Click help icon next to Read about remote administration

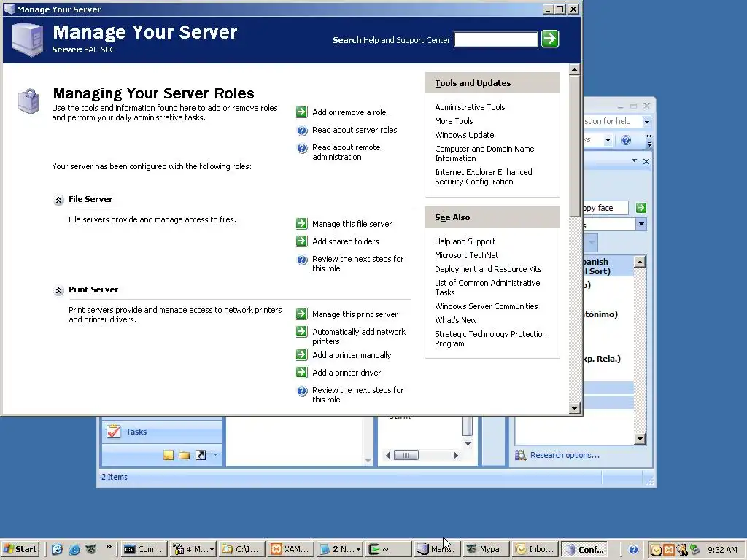tap(302, 148)
